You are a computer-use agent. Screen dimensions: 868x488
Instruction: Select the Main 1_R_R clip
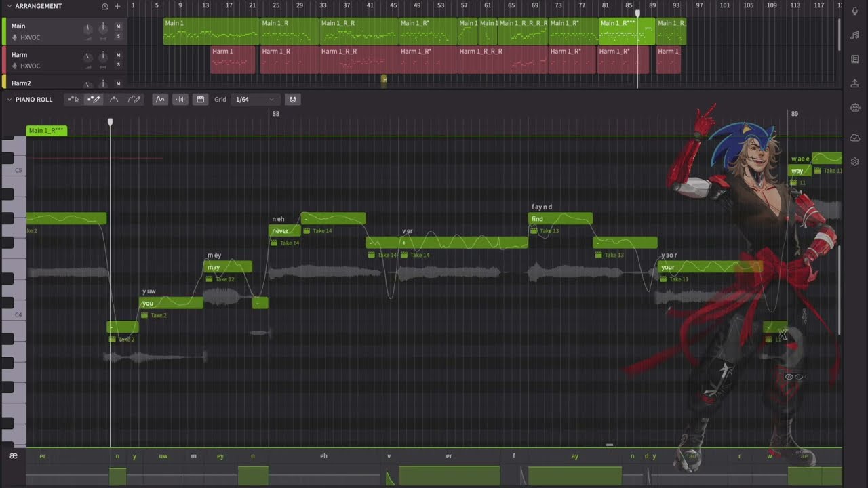[358, 31]
